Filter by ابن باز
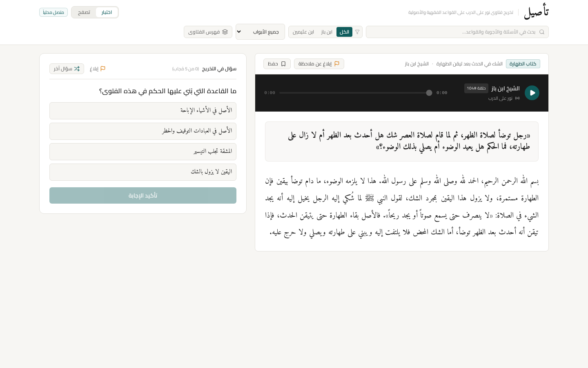Viewport: 588px width, 368px height. pyautogui.click(x=327, y=32)
